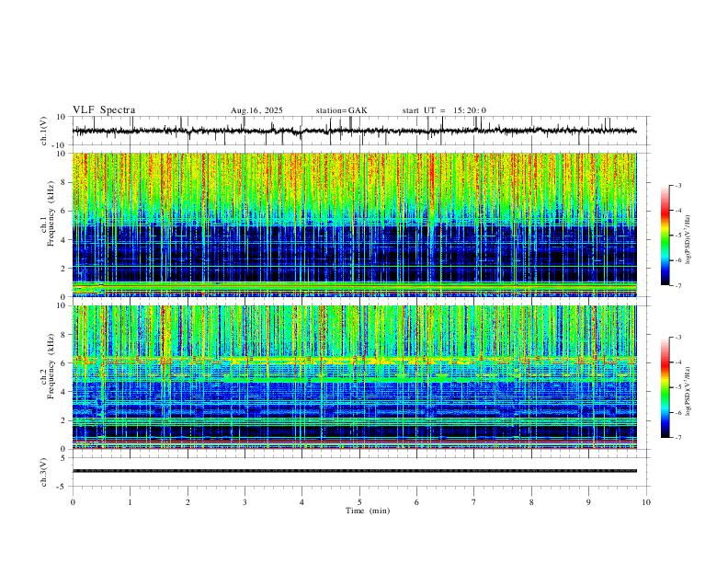The height and width of the screenshot is (563, 728).
Task: Click the lower PSD color scale bar
Action: 665,387
